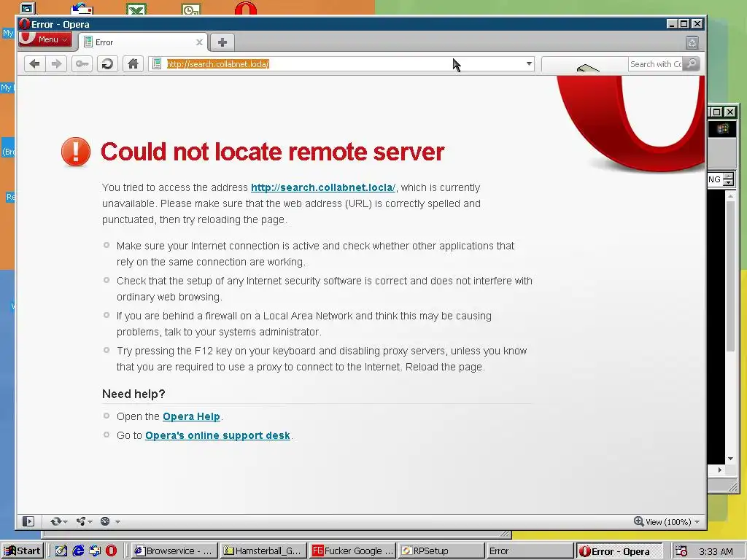The width and height of the screenshot is (747, 560).
Task: Go forward with the forward arrow
Action: (56, 64)
